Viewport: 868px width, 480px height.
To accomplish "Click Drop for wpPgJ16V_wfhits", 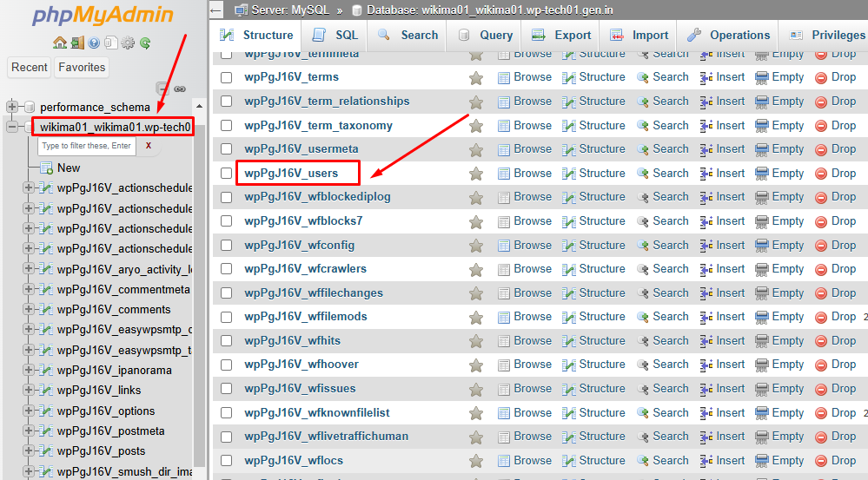I will click(836, 340).
